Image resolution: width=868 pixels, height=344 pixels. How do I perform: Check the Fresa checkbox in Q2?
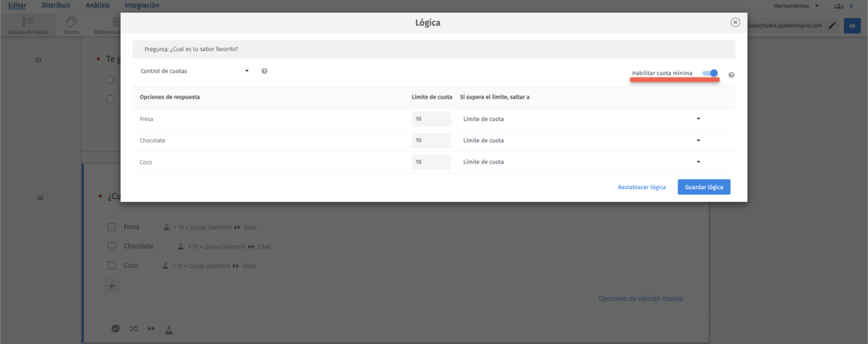click(112, 227)
